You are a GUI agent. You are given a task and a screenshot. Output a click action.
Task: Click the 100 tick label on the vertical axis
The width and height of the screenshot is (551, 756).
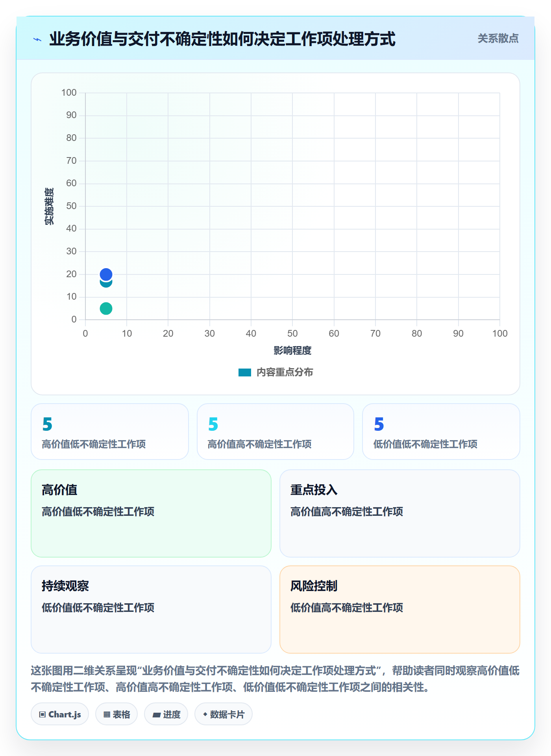tap(69, 93)
